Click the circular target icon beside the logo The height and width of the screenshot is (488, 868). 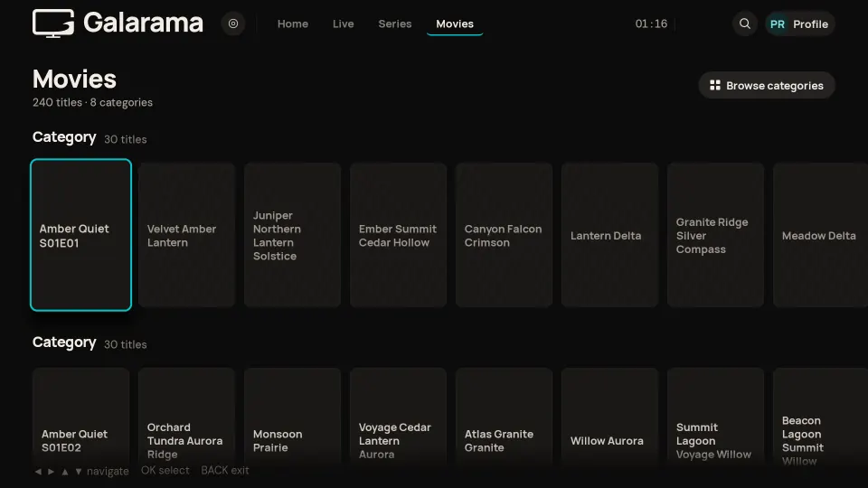[x=233, y=23]
